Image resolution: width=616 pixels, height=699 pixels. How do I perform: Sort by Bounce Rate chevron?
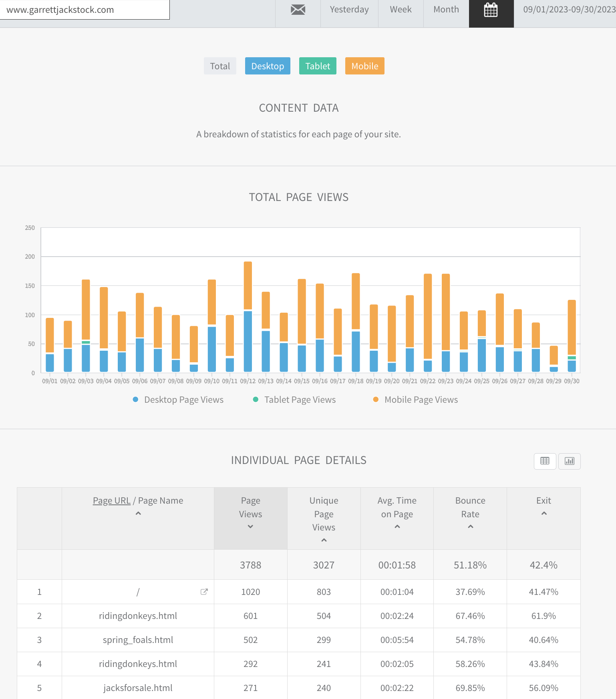click(x=471, y=526)
